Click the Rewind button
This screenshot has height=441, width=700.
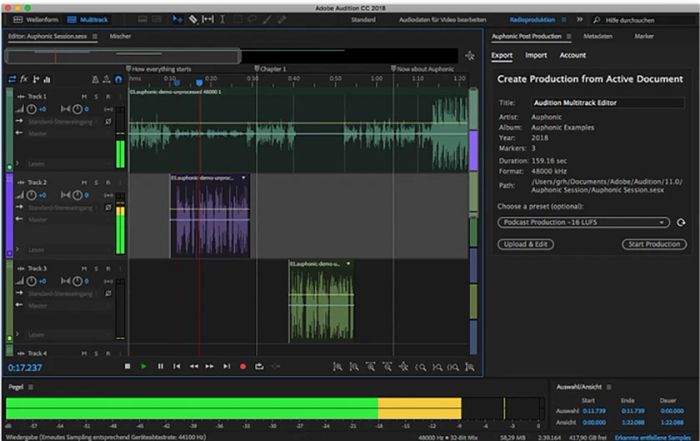(x=193, y=366)
